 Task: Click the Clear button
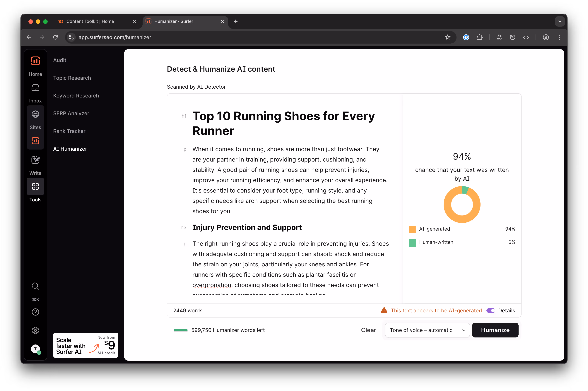click(x=368, y=330)
